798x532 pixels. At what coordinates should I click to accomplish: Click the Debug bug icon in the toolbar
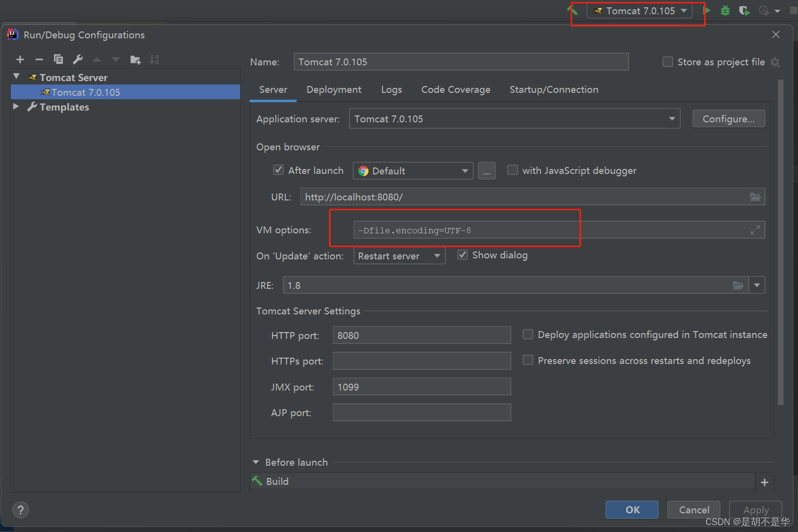coord(725,10)
